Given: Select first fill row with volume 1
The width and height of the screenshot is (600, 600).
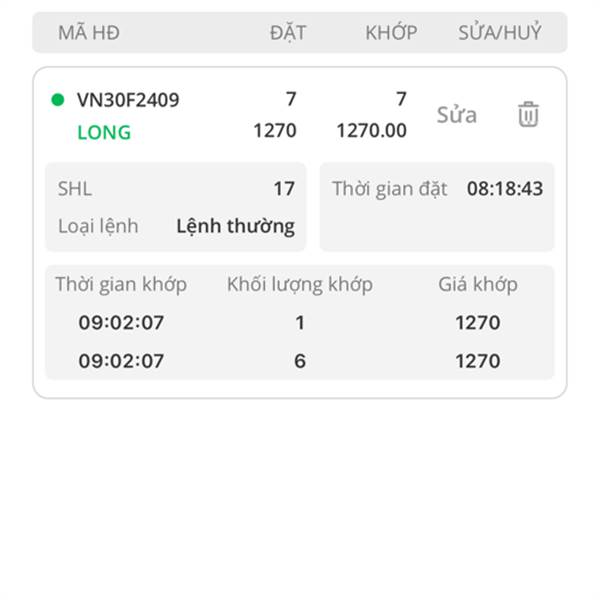Looking at the screenshot, I should pos(300,322).
